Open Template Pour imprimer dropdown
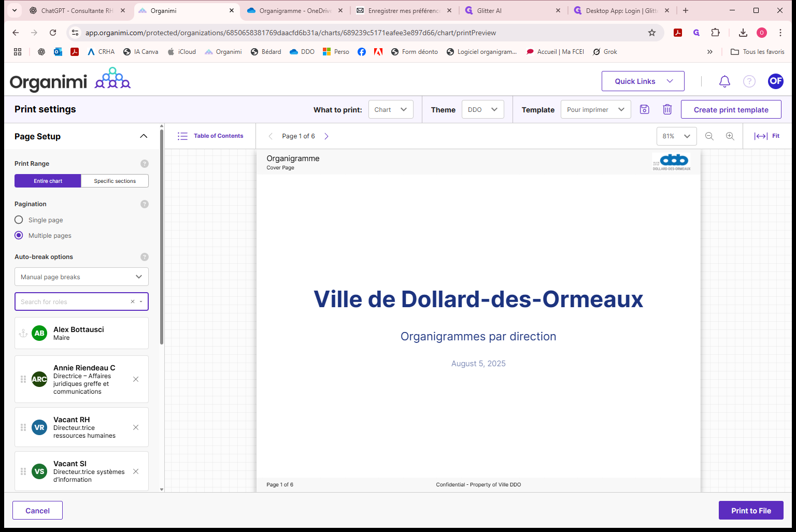Screen dimensions: 796x532 point(596,109)
